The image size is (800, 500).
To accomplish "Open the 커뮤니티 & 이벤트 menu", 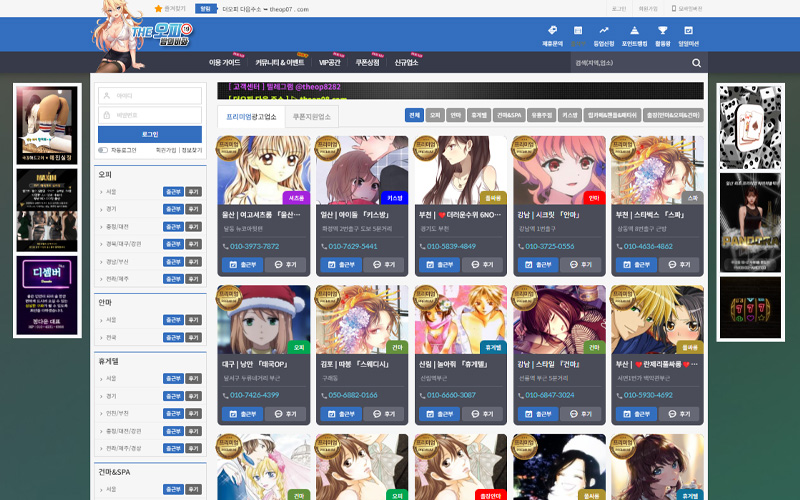I will coord(280,62).
